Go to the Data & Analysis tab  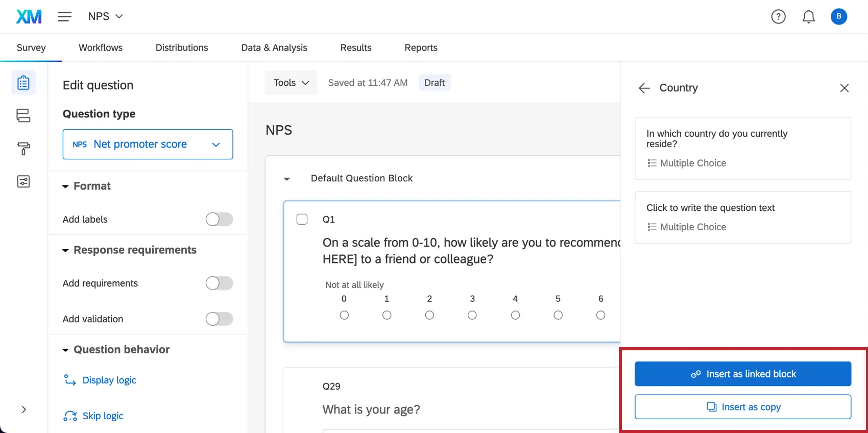pyautogui.click(x=274, y=47)
